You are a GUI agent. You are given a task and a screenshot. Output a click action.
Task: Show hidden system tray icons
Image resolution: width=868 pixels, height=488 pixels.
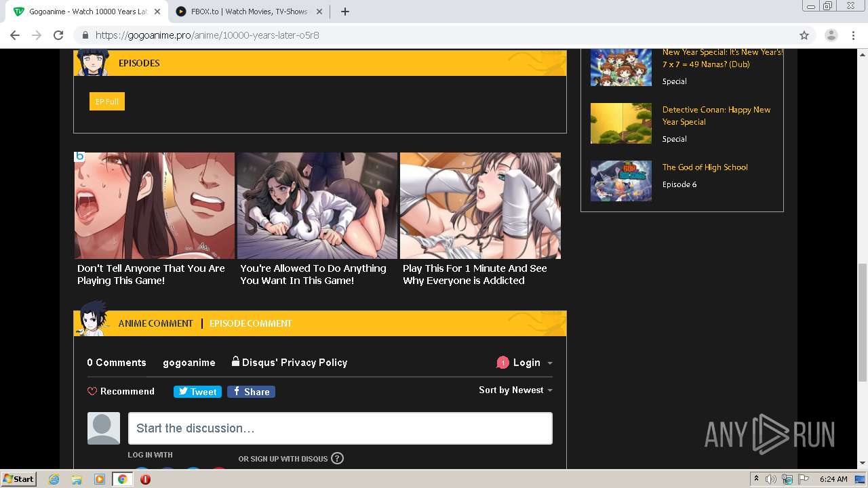tap(756, 479)
